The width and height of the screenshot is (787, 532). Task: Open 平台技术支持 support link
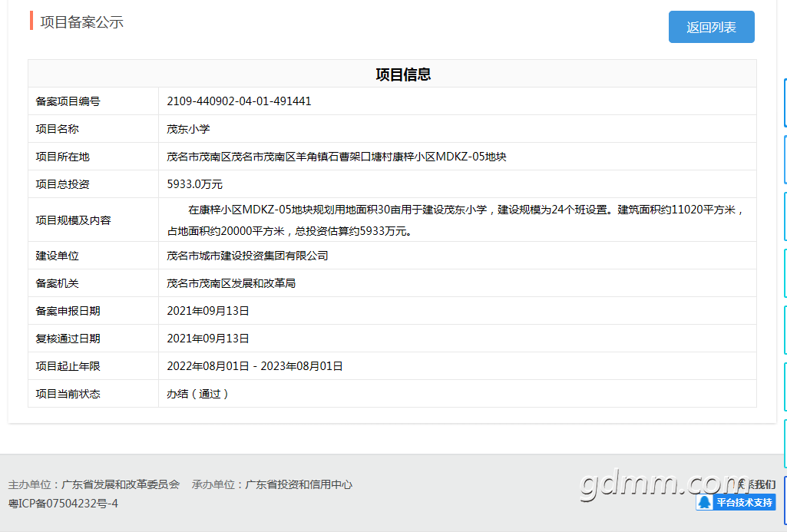pyautogui.click(x=736, y=502)
